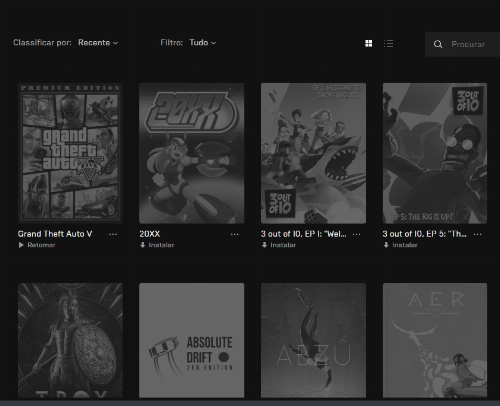Image resolution: width=500 pixels, height=406 pixels.
Task: Click the 'Filtro:' label
Action: tap(172, 43)
